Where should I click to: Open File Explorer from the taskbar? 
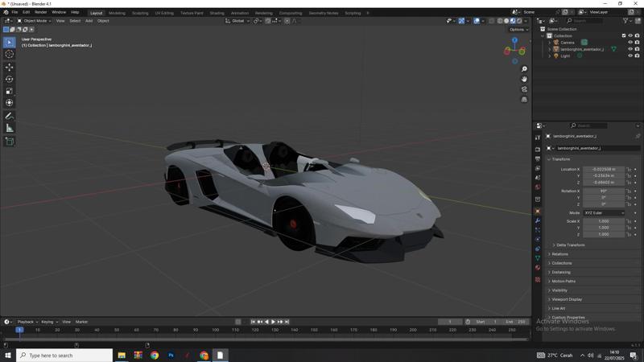(122, 356)
